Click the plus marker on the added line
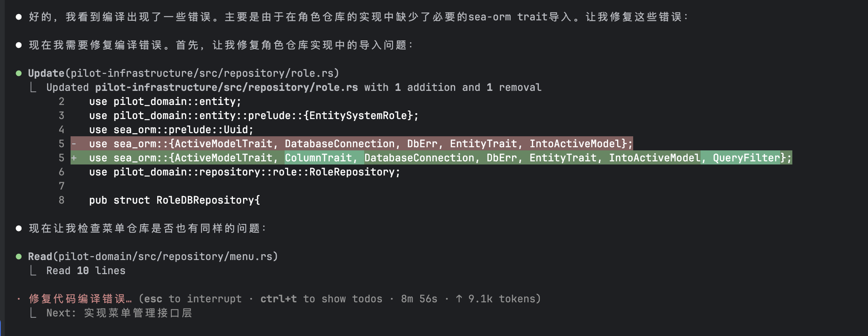Image resolution: width=868 pixels, height=336 pixels. click(74, 158)
